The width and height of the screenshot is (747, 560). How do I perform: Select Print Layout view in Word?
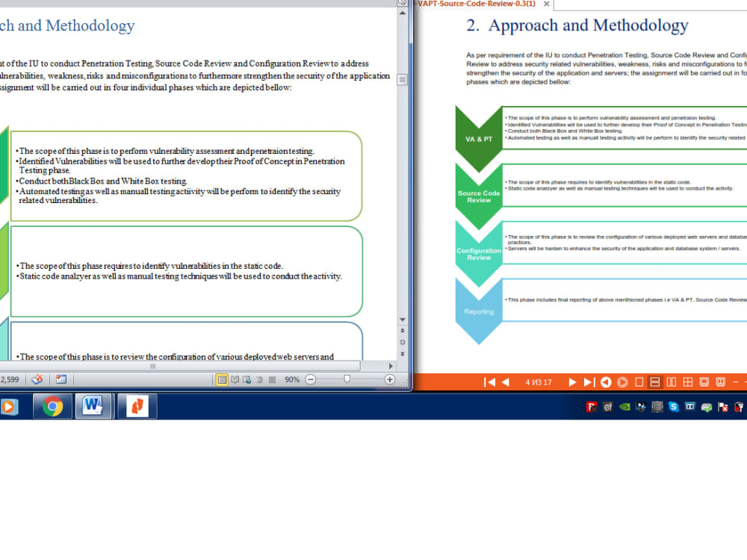coord(222,379)
